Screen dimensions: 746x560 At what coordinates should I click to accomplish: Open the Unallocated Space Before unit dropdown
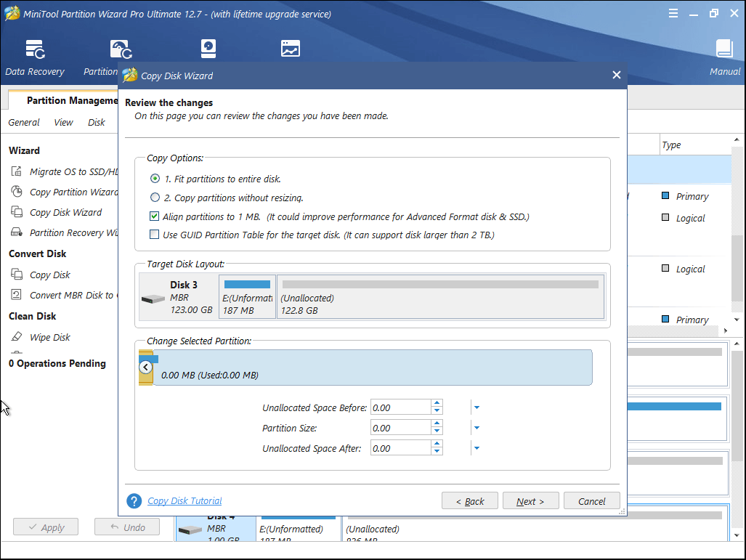pyautogui.click(x=476, y=407)
